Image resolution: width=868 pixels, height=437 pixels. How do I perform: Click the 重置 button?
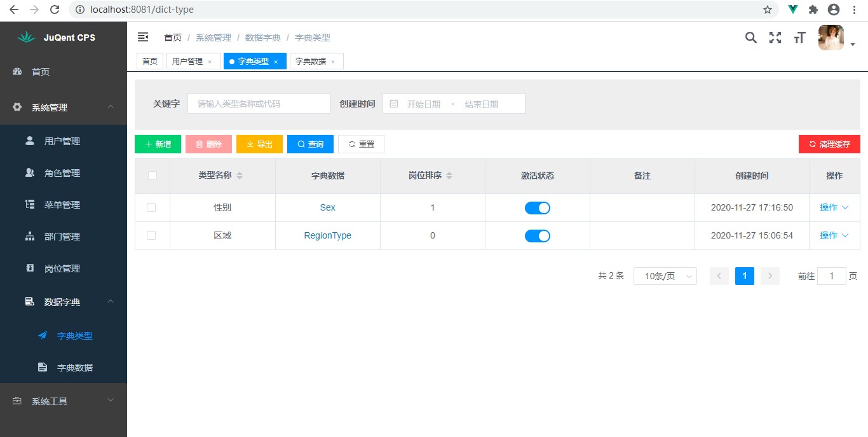pos(361,144)
